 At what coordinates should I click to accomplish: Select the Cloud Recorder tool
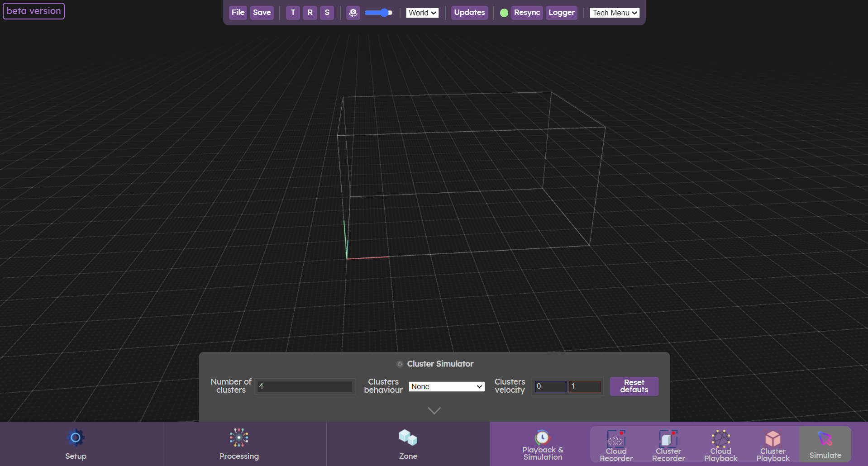point(616,444)
